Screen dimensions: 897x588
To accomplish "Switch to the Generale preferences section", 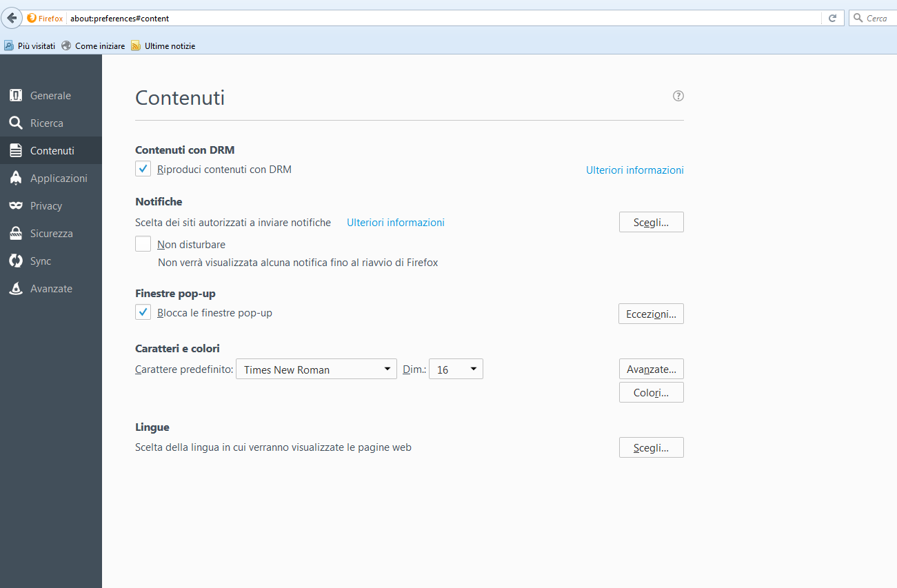I will (50, 96).
